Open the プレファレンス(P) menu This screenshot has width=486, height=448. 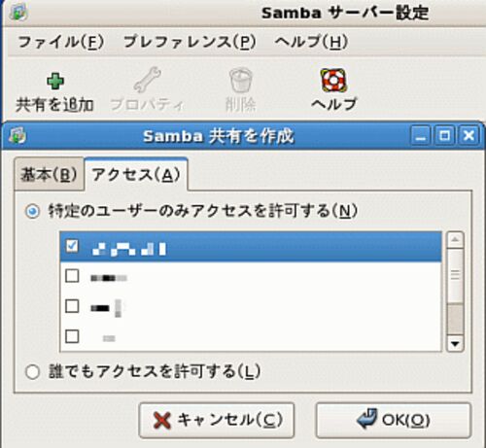click(x=190, y=42)
